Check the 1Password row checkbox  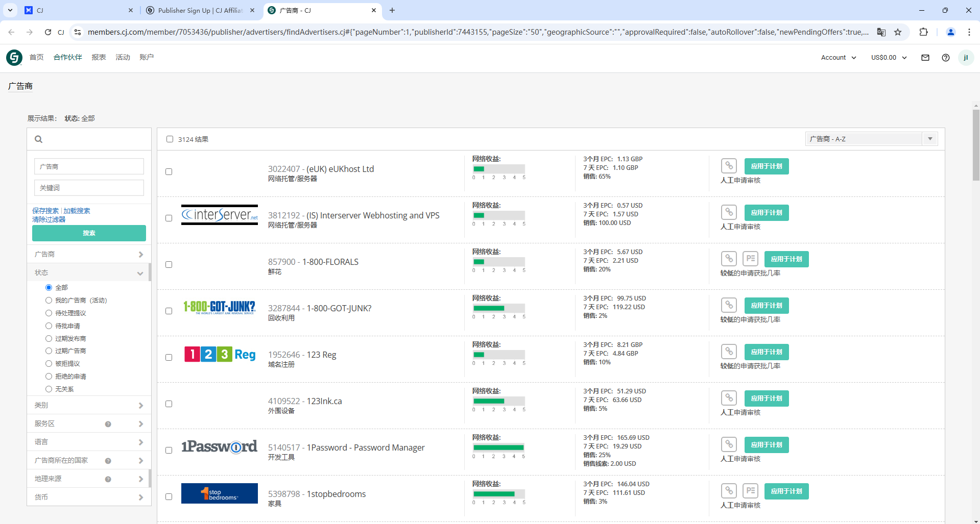tap(169, 451)
